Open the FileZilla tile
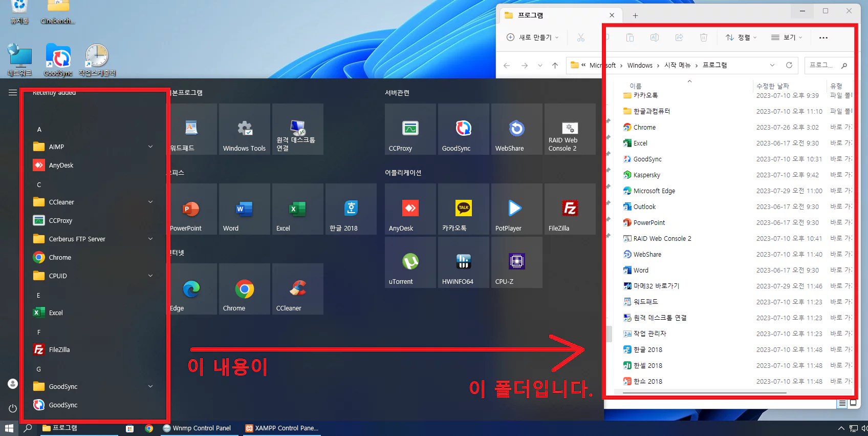The image size is (868, 436). tap(570, 209)
